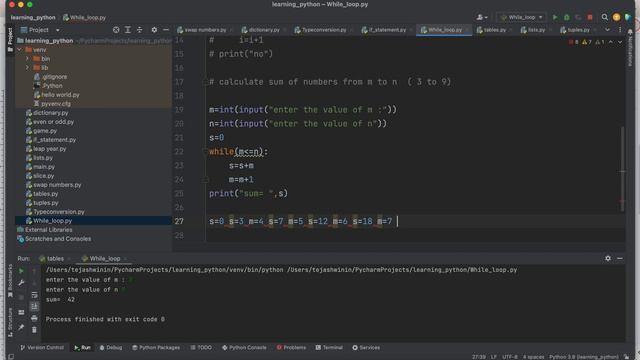This screenshot has width=640, height=360.
Task: Open the Problems tool window
Action: point(291,347)
